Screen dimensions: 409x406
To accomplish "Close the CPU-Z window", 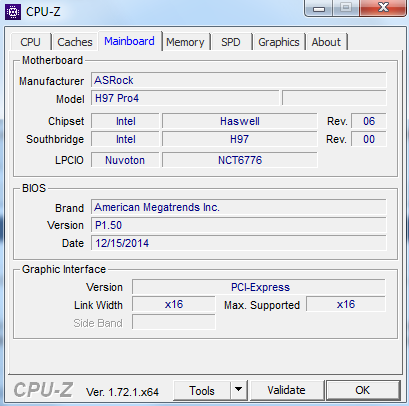I will pyautogui.click(x=383, y=8).
